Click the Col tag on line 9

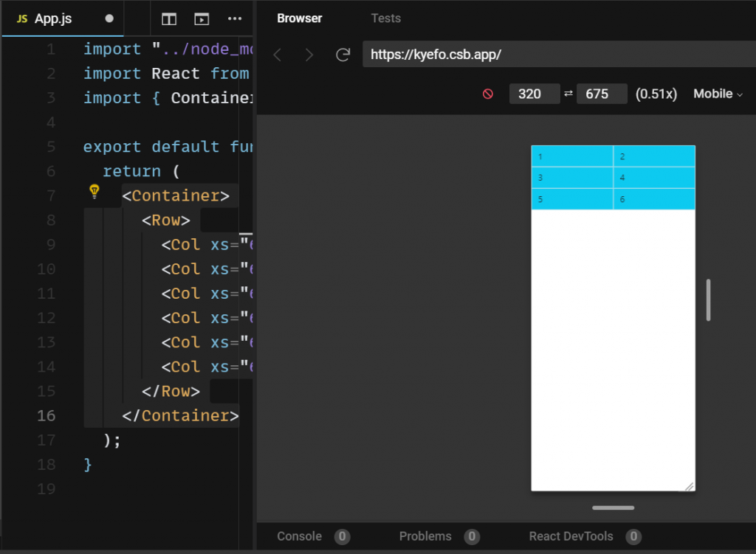click(181, 244)
